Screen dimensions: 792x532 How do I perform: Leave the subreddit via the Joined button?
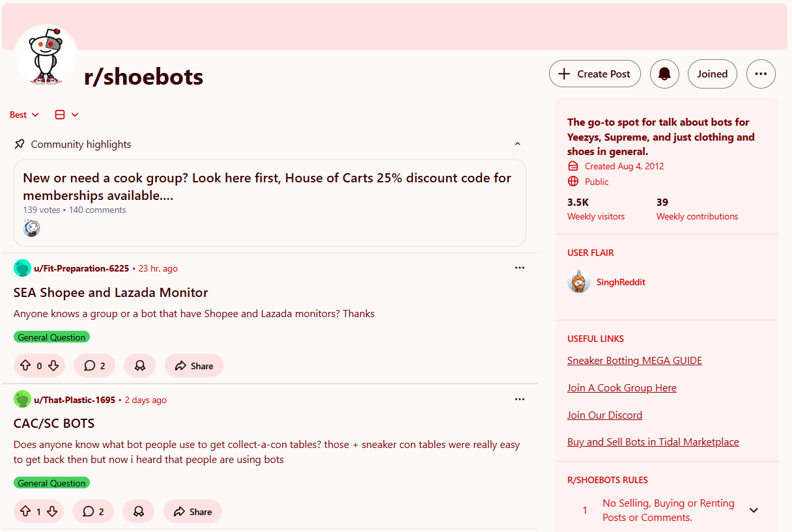pos(712,74)
